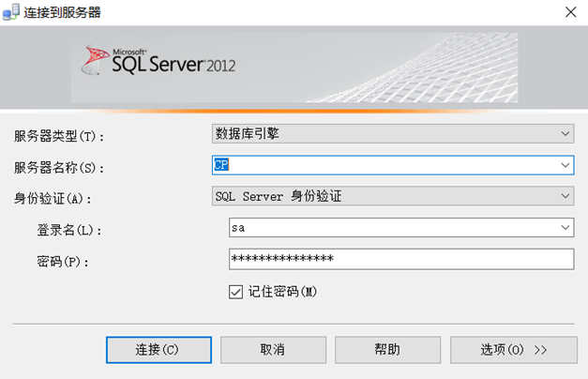The height and width of the screenshot is (379, 588).
Task: Open the 服务器类型 dropdown showing 数据库引擎
Action: (392, 134)
